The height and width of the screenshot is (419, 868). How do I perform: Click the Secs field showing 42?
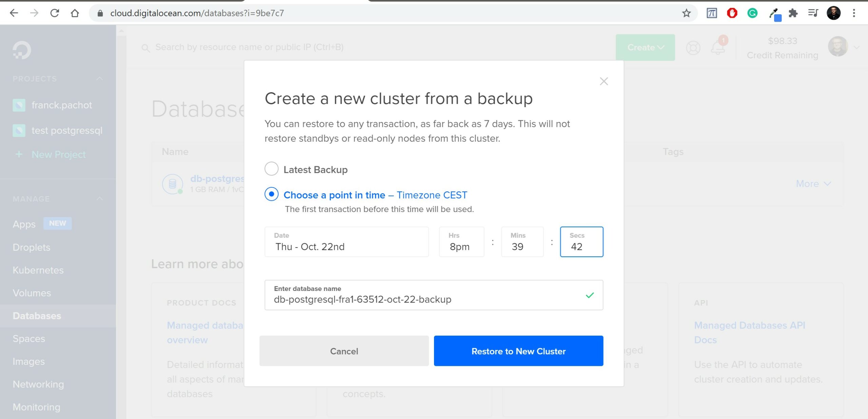pos(581,242)
